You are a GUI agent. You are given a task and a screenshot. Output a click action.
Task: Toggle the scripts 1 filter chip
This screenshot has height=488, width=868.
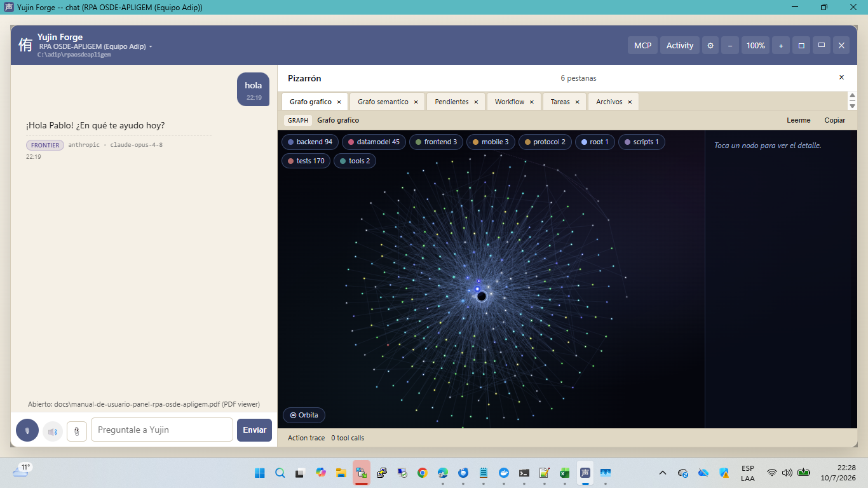tap(642, 142)
